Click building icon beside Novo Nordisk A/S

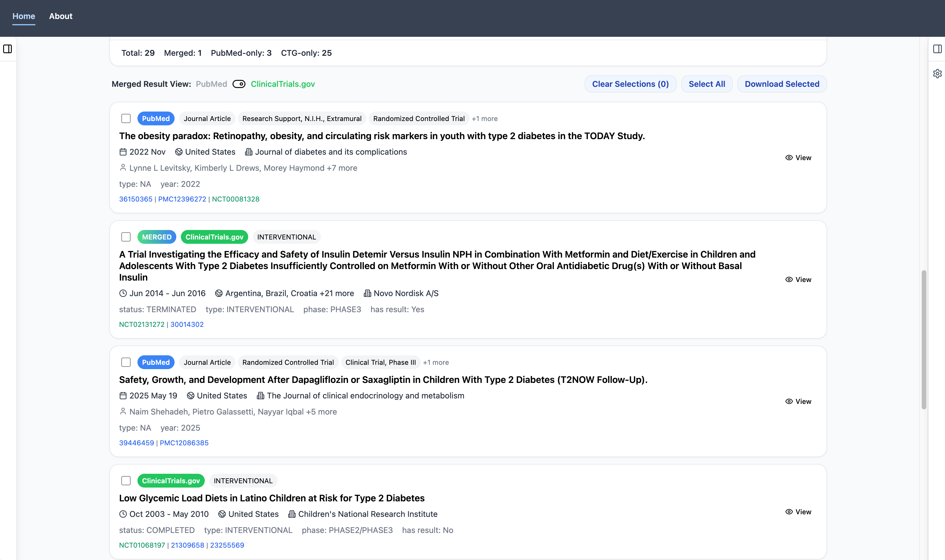pos(367,294)
